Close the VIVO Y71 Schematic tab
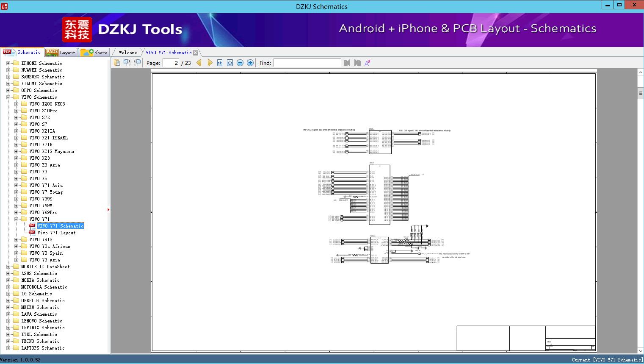644x364 pixels. pos(195,53)
